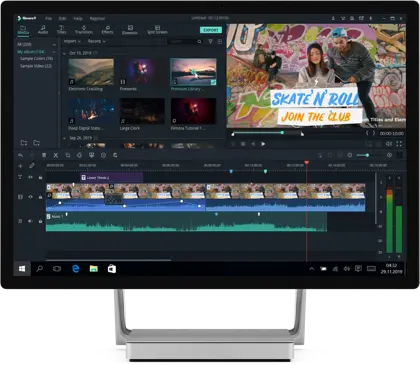Click the filter funnel icon in media library
Screen dimensions: 420x365
click(210, 41)
